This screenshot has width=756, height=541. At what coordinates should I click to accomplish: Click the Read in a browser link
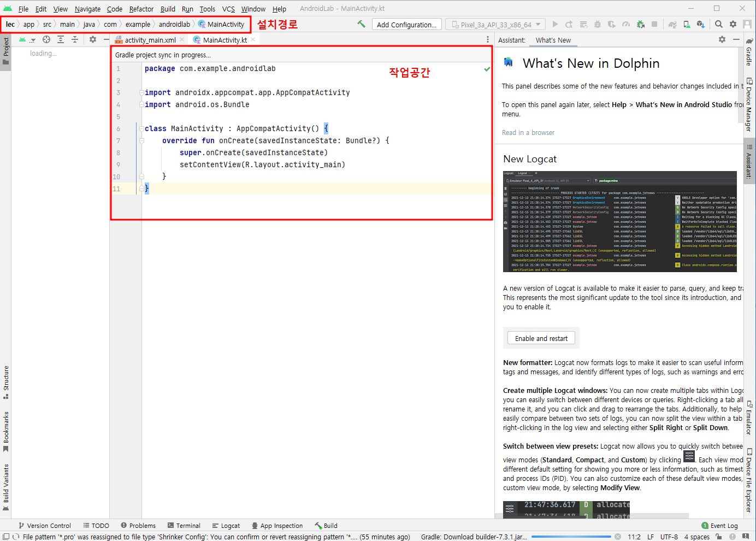[528, 132]
